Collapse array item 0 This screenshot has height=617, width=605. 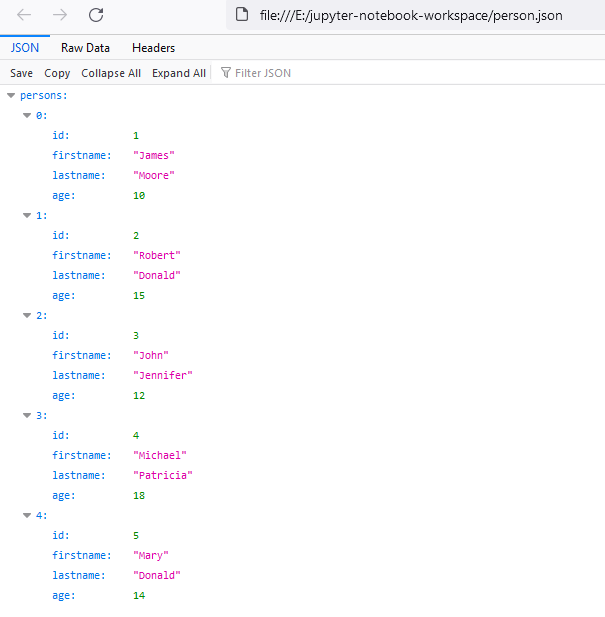click(x=27, y=116)
